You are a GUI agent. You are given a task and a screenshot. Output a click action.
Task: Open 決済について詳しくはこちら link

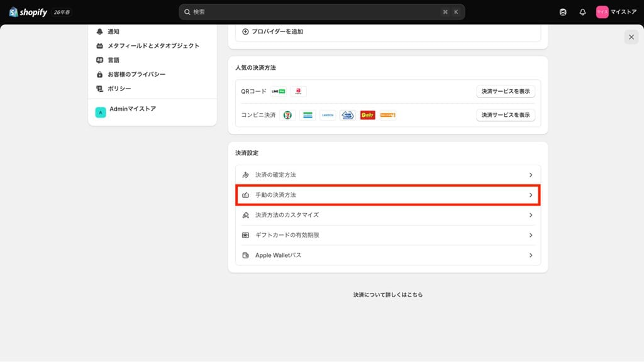coord(387,295)
